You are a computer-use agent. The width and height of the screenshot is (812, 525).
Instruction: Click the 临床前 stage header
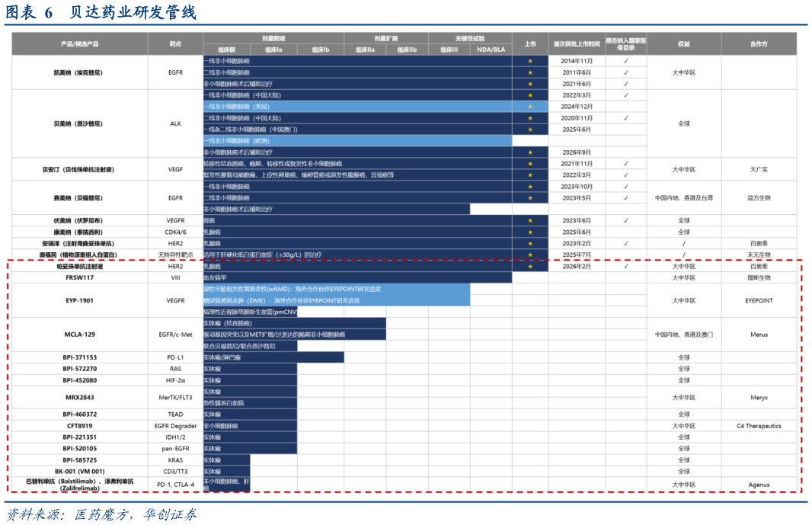[x=226, y=50]
